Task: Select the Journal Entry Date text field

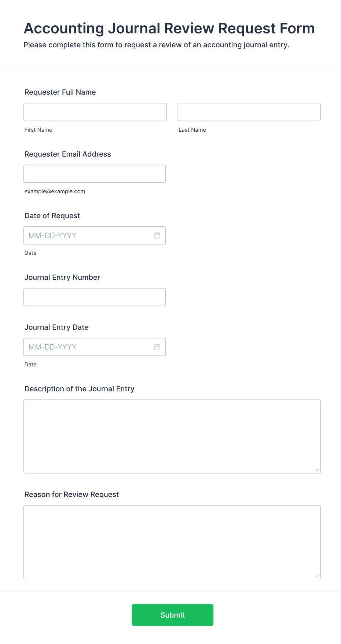Action: 88,347
